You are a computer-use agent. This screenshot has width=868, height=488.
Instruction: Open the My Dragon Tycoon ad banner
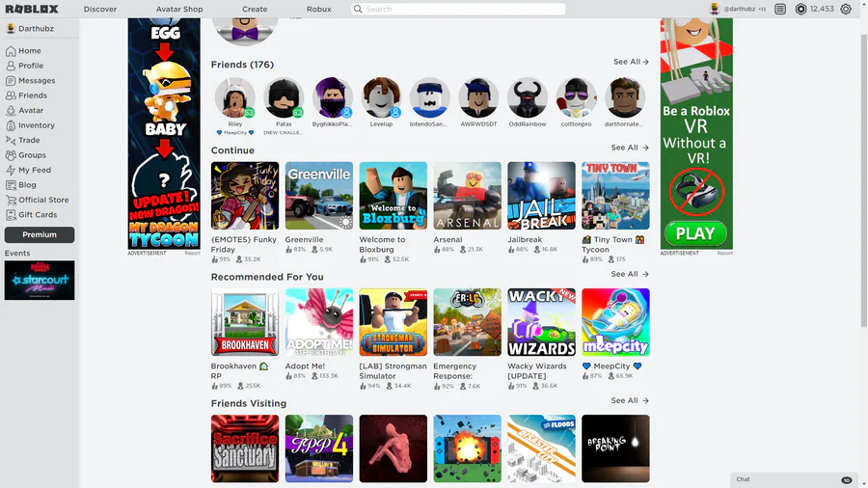(x=164, y=133)
